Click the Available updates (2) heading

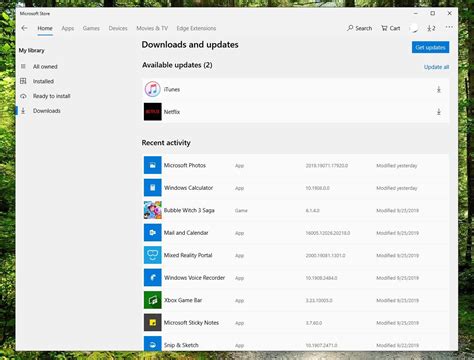coord(177,65)
